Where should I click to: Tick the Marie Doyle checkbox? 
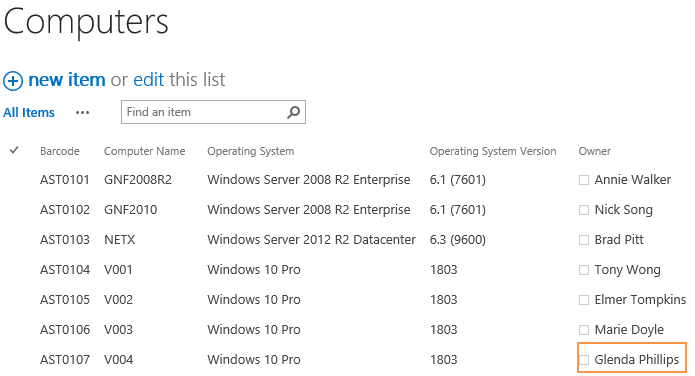tap(584, 330)
